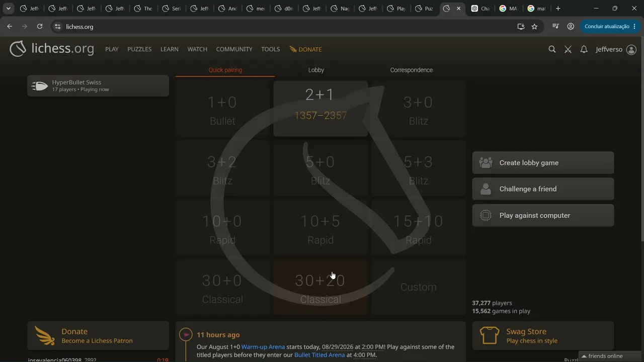The image size is (644, 362).
Task: Switch to the Lobby tab
Action: coord(316,70)
